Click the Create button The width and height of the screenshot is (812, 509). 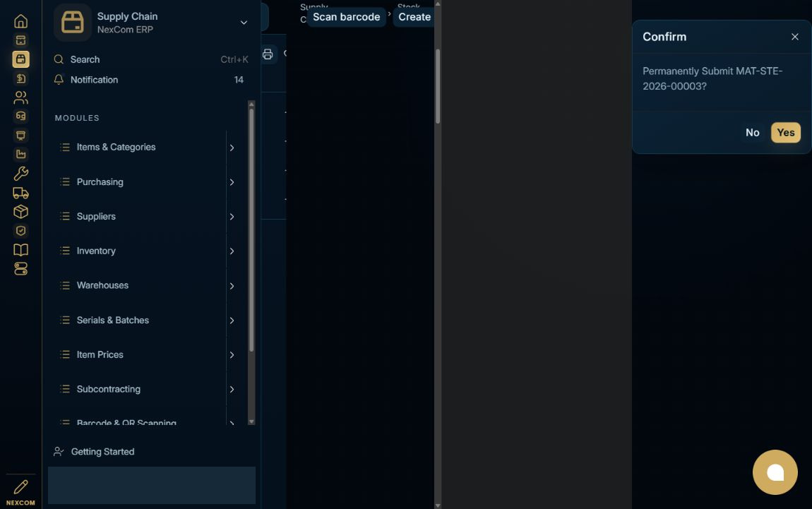tap(414, 17)
